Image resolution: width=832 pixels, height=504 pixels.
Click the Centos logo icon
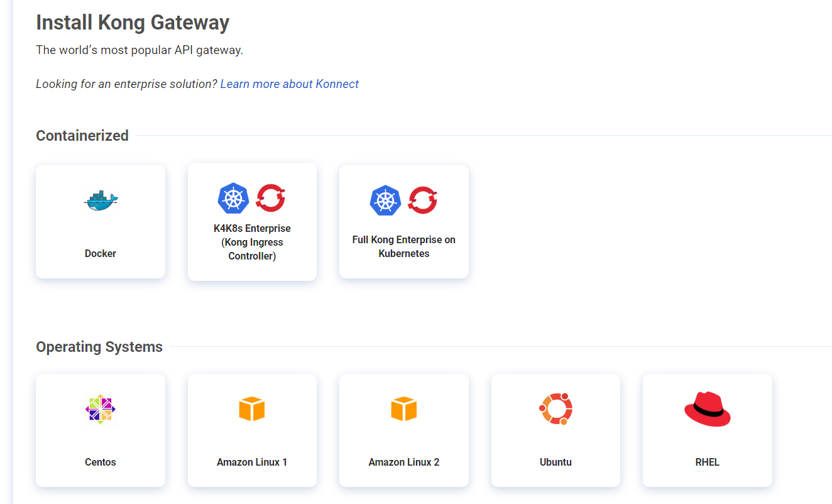101,409
